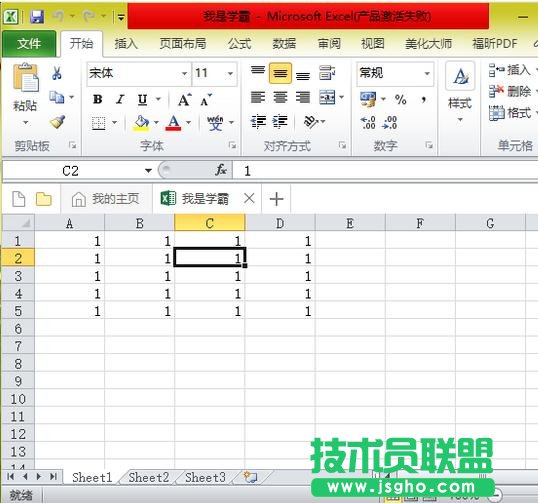Click the Save icon in quick access toolbar
This screenshot has width=538, height=503.
tap(37, 16)
